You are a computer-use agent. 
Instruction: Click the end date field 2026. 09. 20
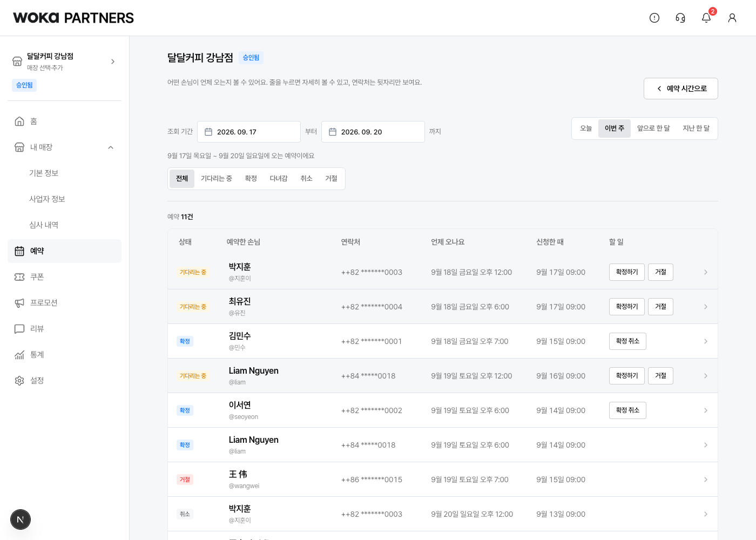click(373, 132)
